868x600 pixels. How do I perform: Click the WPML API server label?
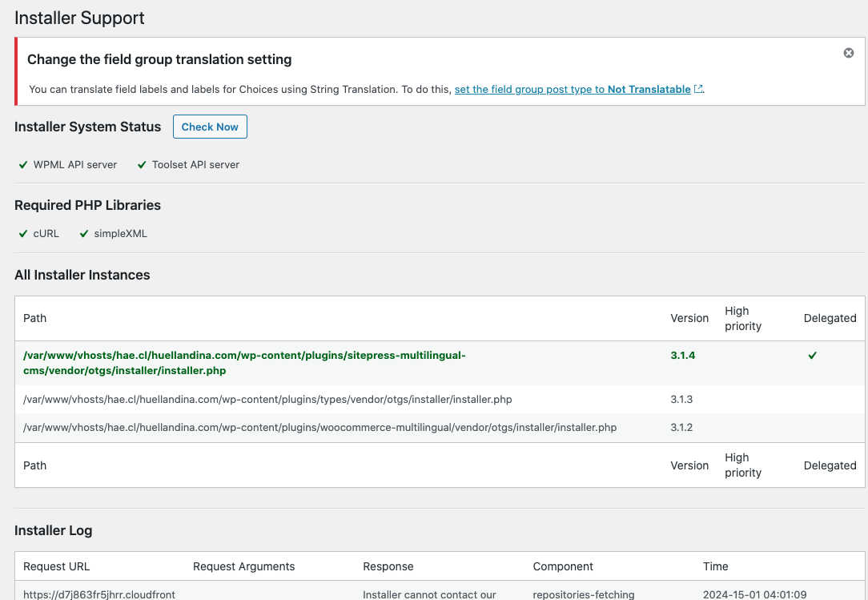(x=74, y=164)
